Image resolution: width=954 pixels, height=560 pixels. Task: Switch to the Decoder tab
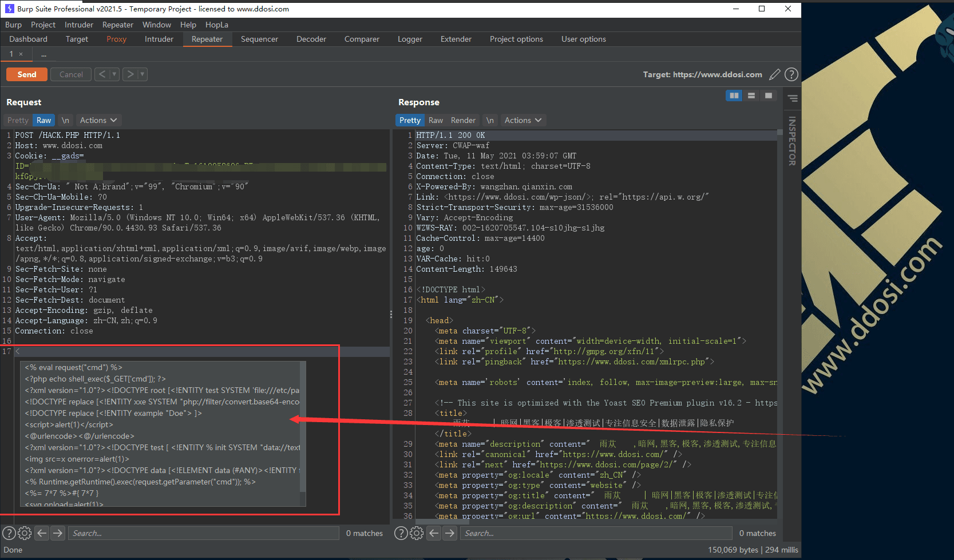311,39
